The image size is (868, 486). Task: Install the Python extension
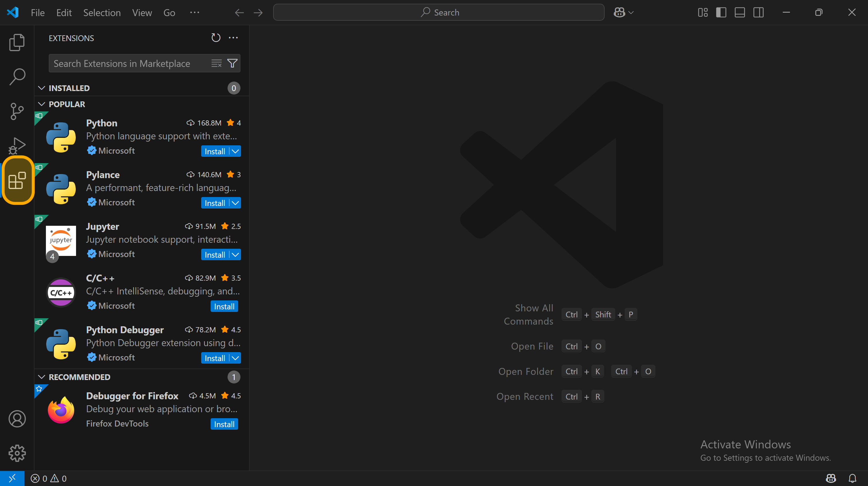215,151
